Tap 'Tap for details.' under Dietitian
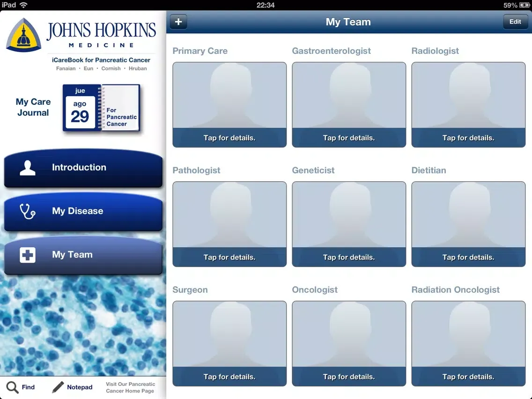 pos(468,257)
